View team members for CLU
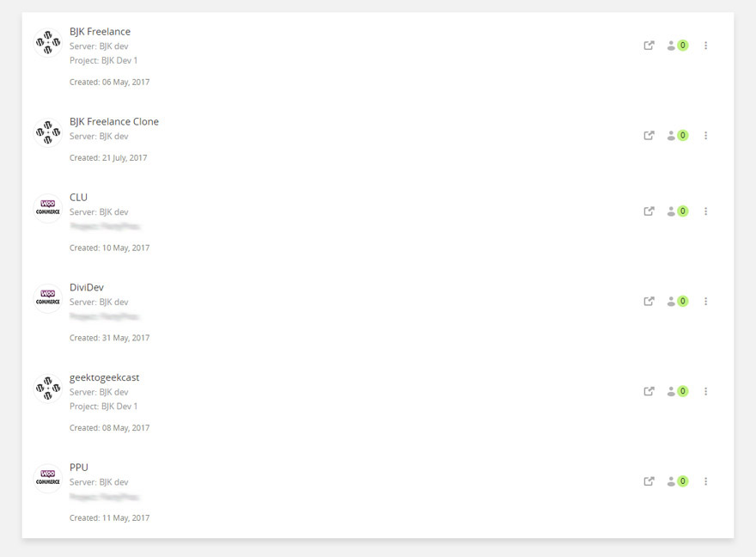 point(677,211)
